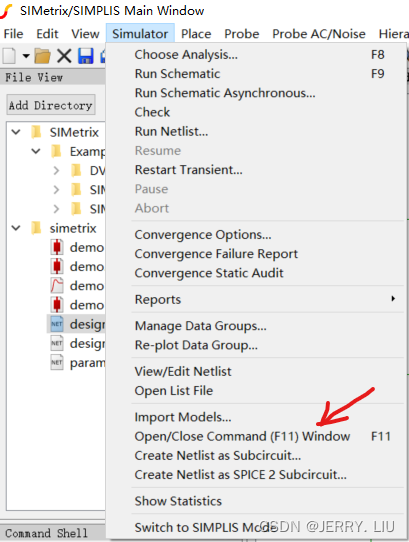Collapse the Examples folder in tree

coord(36,151)
